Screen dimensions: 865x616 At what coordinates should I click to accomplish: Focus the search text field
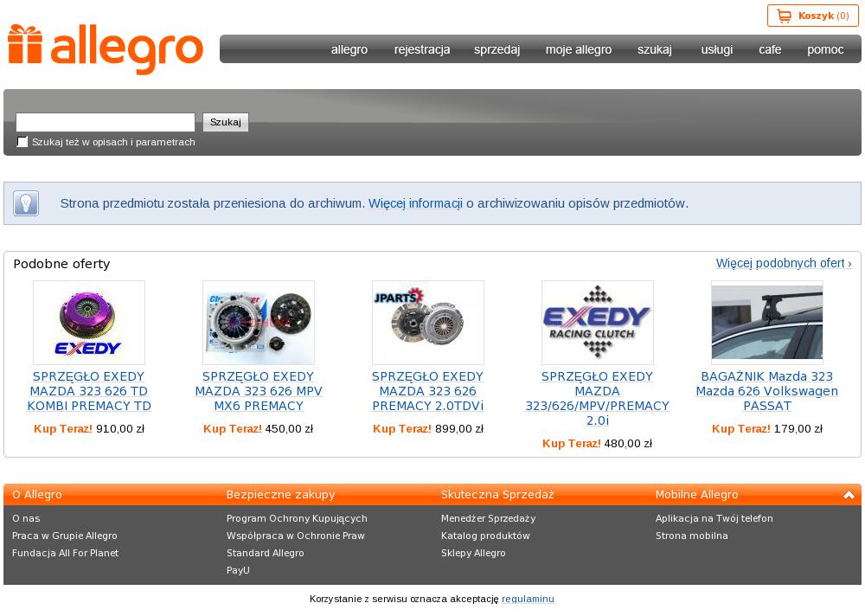106,122
